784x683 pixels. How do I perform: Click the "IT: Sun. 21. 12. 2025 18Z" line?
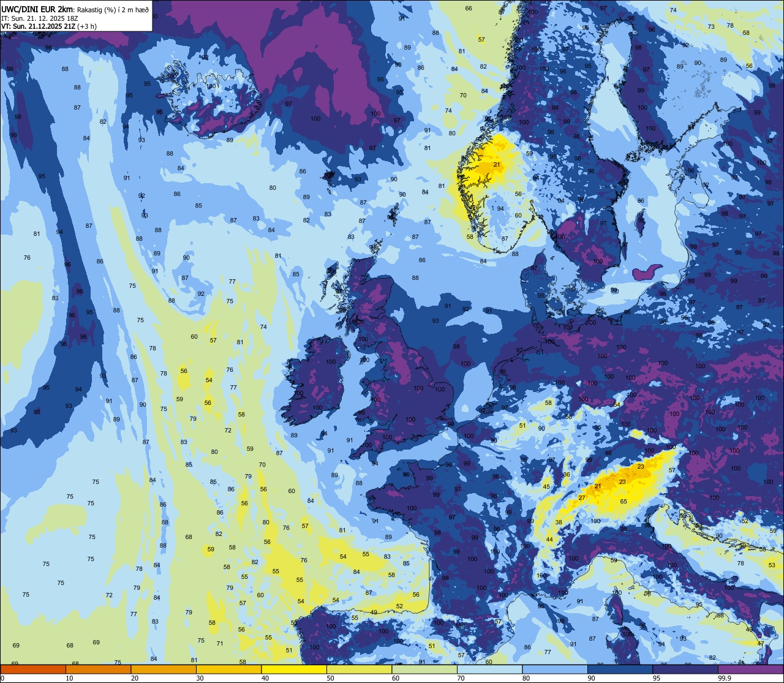tap(41, 18)
